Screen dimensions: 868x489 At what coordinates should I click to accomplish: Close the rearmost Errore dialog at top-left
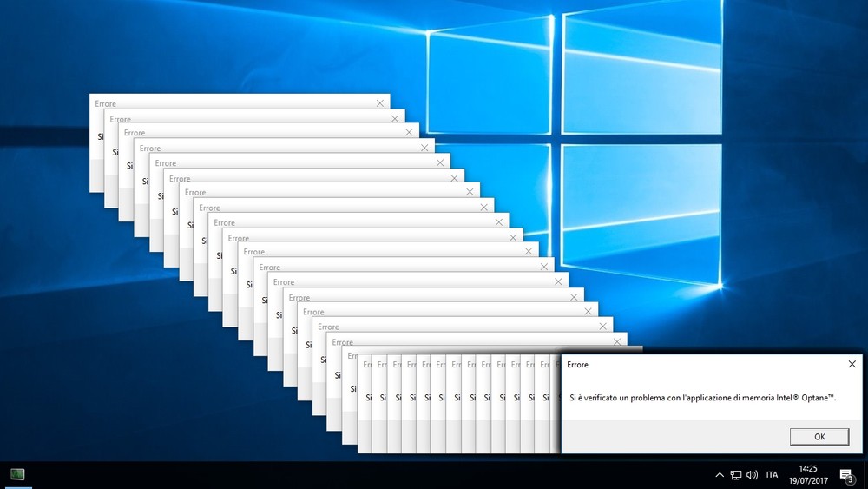pyautogui.click(x=379, y=102)
